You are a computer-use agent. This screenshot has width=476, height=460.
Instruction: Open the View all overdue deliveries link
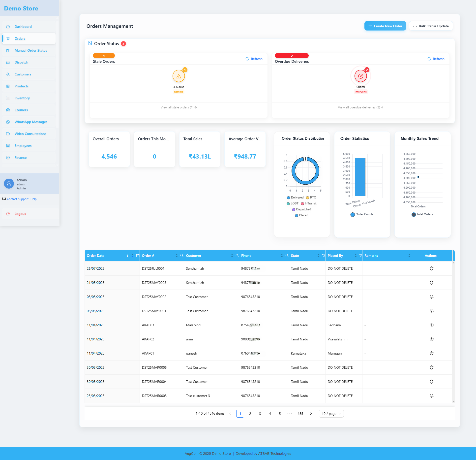pos(360,107)
